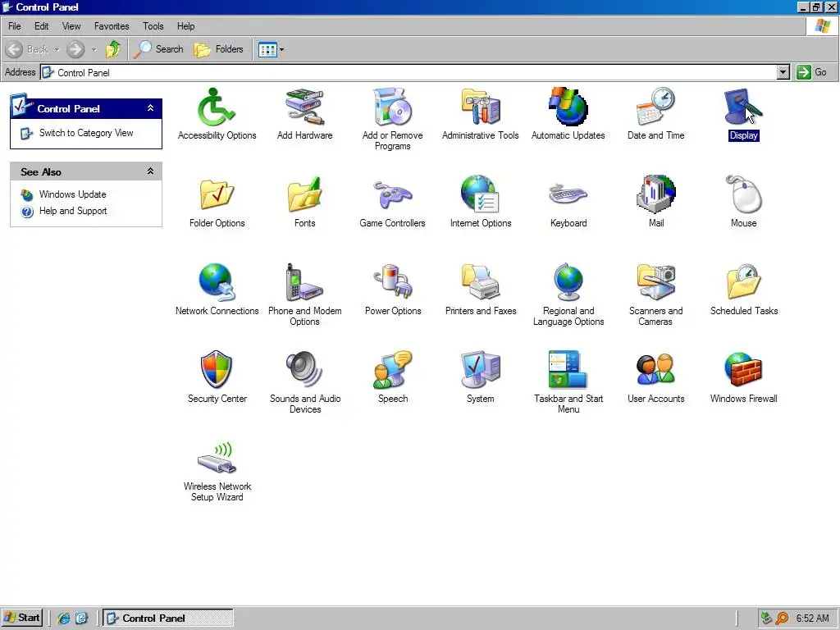The height and width of the screenshot is (630, 840).
Task: Open Internet Options
Action: pyautogui.click(x=480, y=194)
